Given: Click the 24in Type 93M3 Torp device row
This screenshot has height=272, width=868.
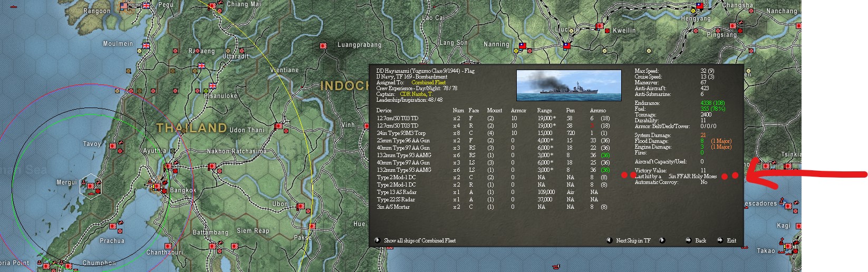Looking at the screenshot, I should [493, 133].
